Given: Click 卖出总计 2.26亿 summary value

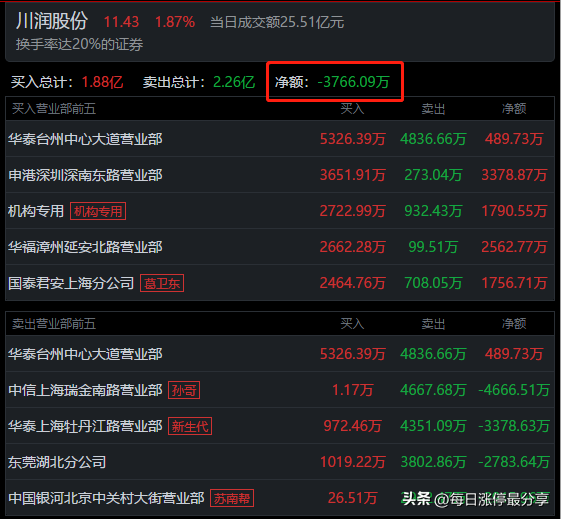Looking at the screenshot, I should (234, 82).
